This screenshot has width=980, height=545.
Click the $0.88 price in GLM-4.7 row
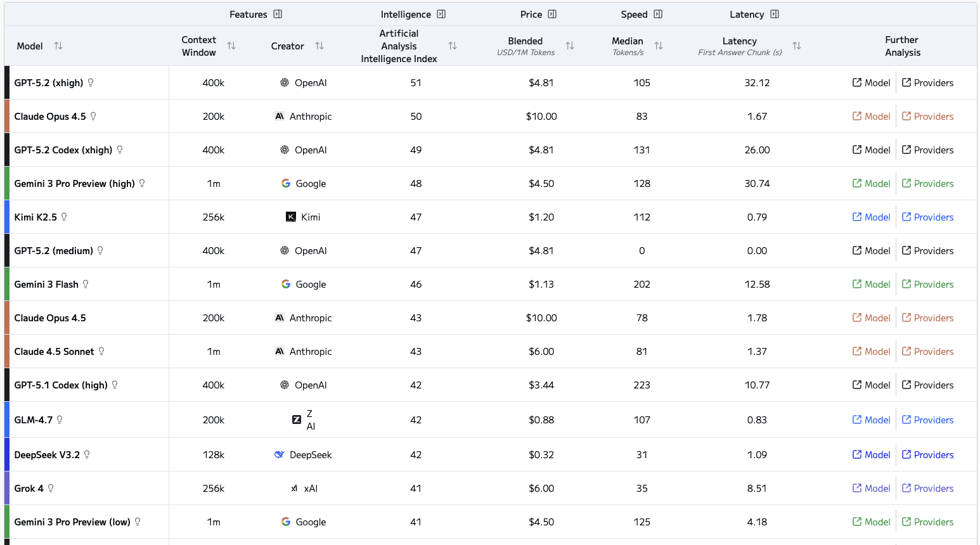(x=541, y=420)
